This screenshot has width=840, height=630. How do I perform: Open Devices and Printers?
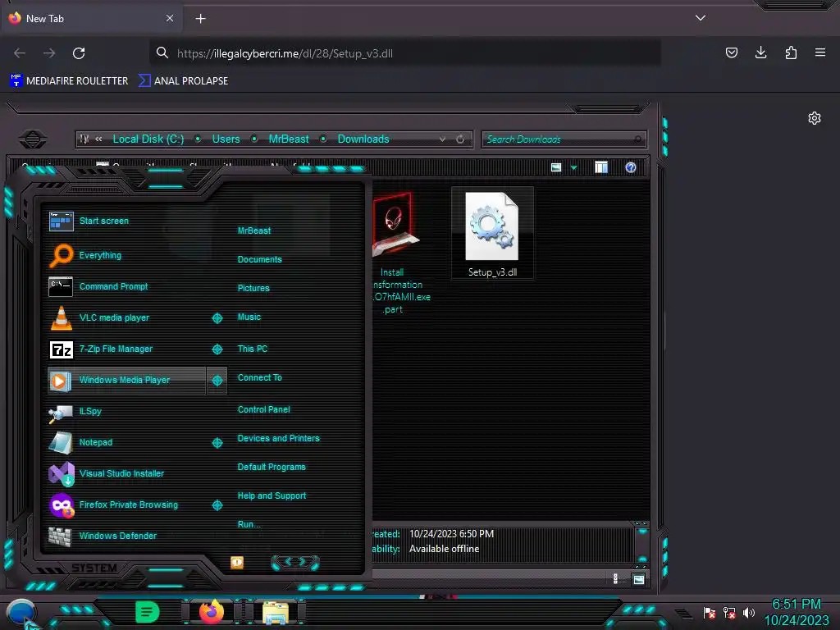tap(278, 438)
